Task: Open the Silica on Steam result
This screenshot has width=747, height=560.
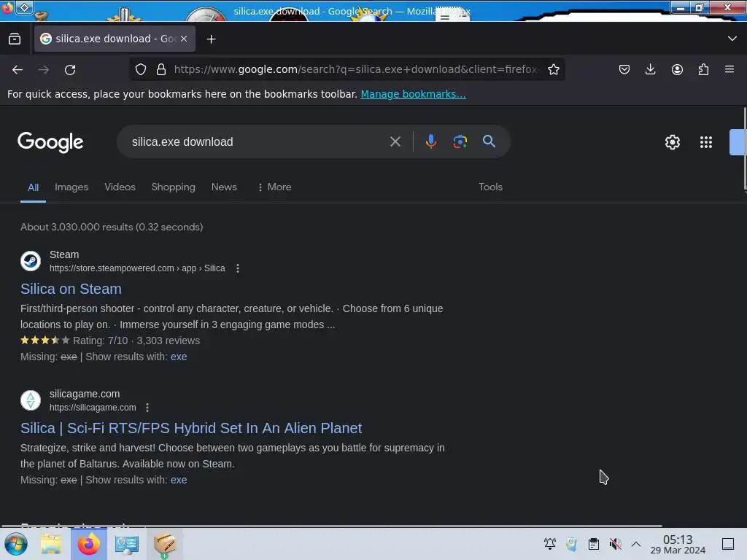Action: 71,289
